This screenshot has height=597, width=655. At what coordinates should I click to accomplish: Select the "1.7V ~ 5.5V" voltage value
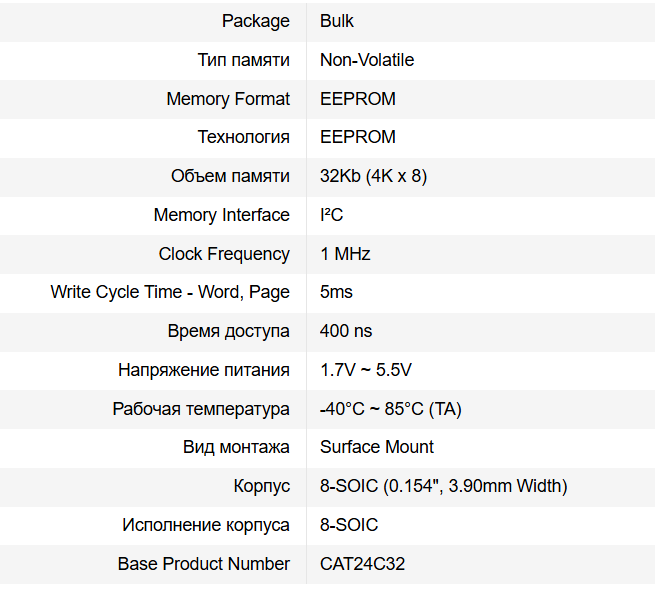(366, 370)
